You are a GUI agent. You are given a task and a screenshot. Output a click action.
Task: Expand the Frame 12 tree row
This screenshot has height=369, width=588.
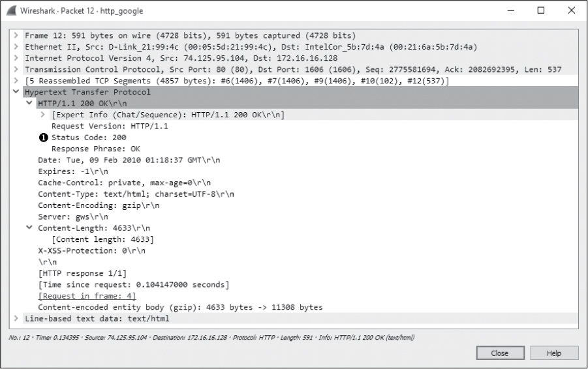coord(15,35)
